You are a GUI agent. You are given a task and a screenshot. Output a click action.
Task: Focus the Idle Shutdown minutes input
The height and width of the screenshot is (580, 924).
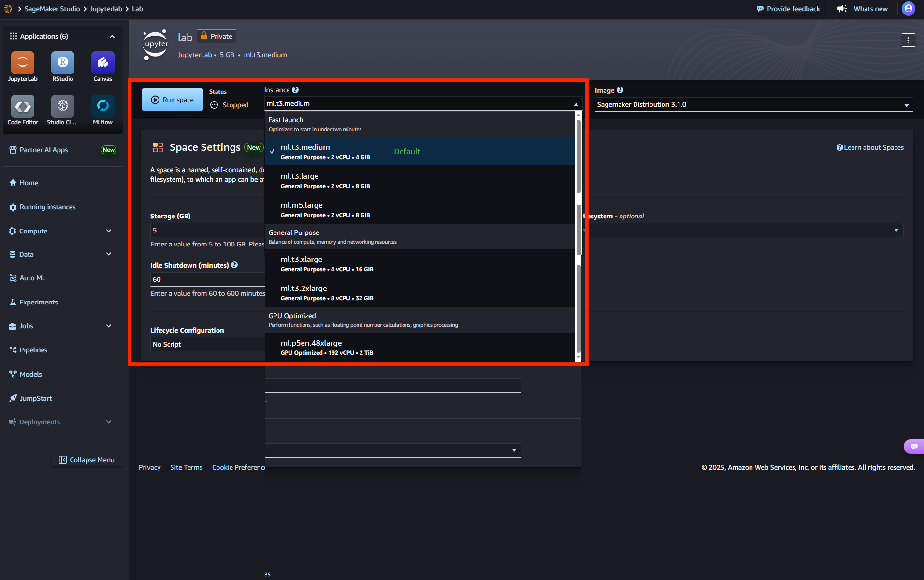point(207,279)
